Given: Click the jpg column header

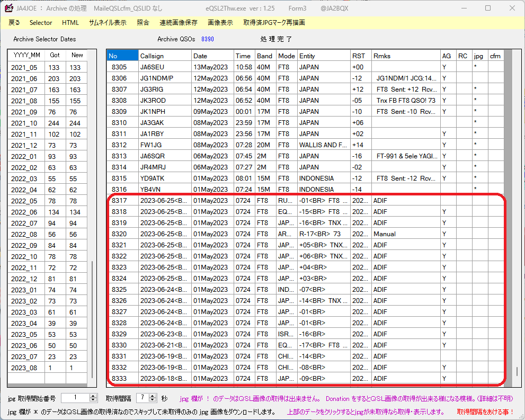Looking at the screenshot, I should [480, 56].
